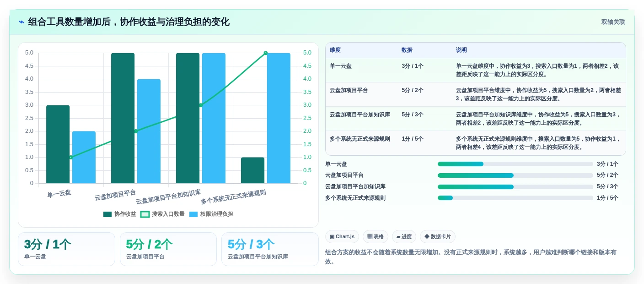Select the 云盘加项目平台 table row name
This screenshot has width=644, height=284.
click(x=349, y=90)
